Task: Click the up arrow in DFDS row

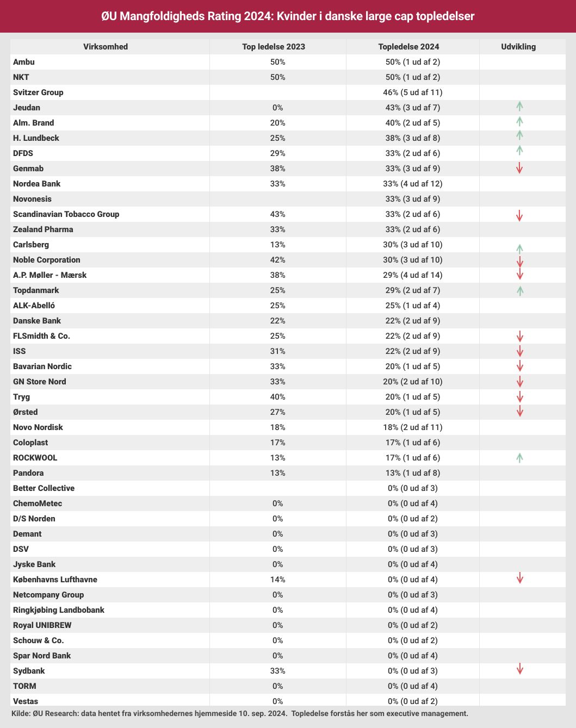Action: coord(519,150)
